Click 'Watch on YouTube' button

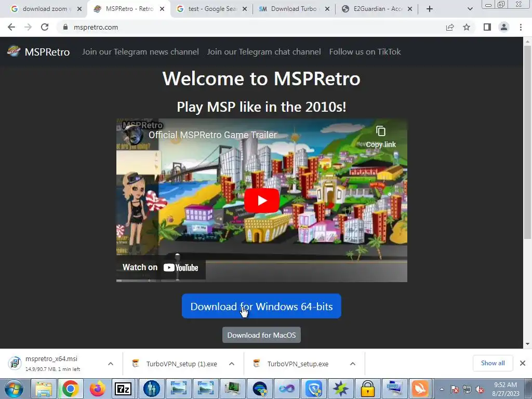[161, 268]
